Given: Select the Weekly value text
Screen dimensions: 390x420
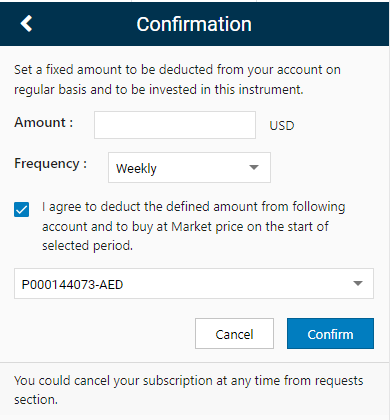Looking at the screenshot, I should point(136,169).
